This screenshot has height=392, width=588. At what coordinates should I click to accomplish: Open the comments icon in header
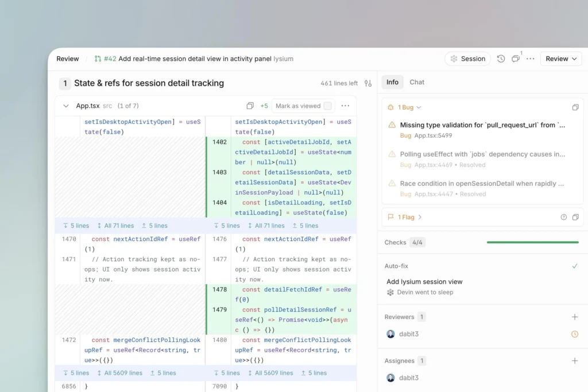click(516, 59)
